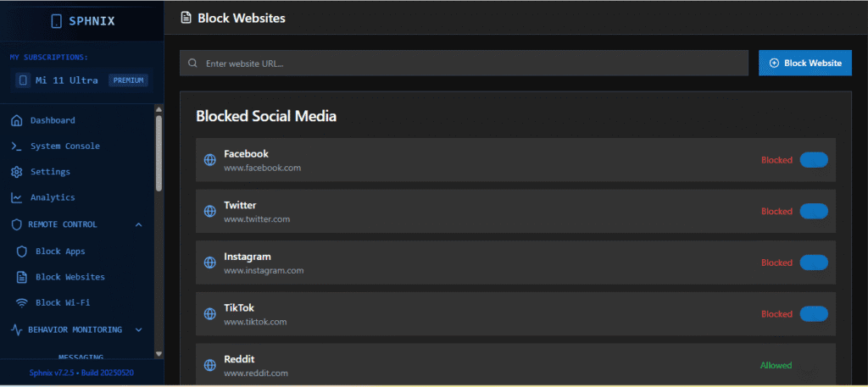Click the Instagram site name
This screenshot has width=868, height=387.
click(248, 257)
